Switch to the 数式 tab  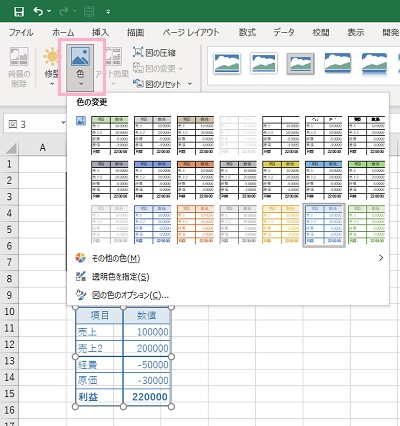click(247, 32)
